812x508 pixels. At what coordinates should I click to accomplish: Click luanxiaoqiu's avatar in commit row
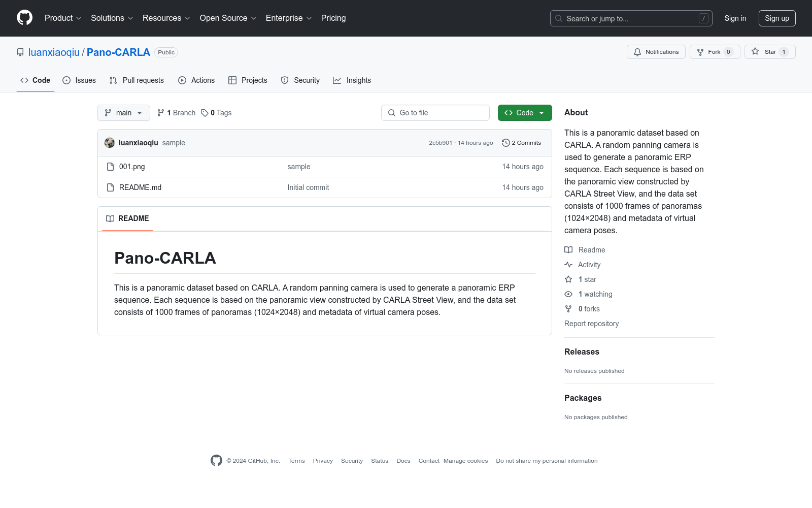[x=110, y=143]
